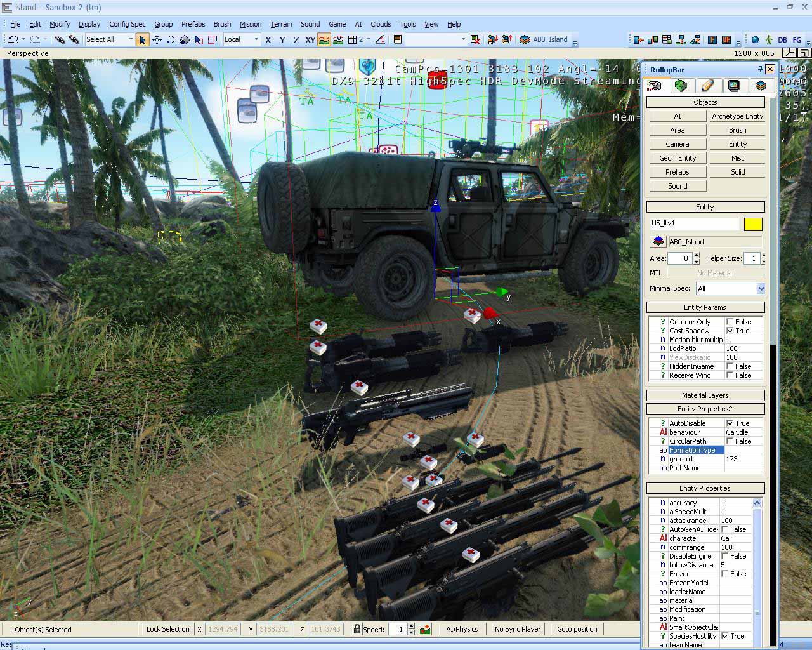Open the File menu
Image resolution: width=812 pixels, height=650 pixels.
click(x=15, y=24)
